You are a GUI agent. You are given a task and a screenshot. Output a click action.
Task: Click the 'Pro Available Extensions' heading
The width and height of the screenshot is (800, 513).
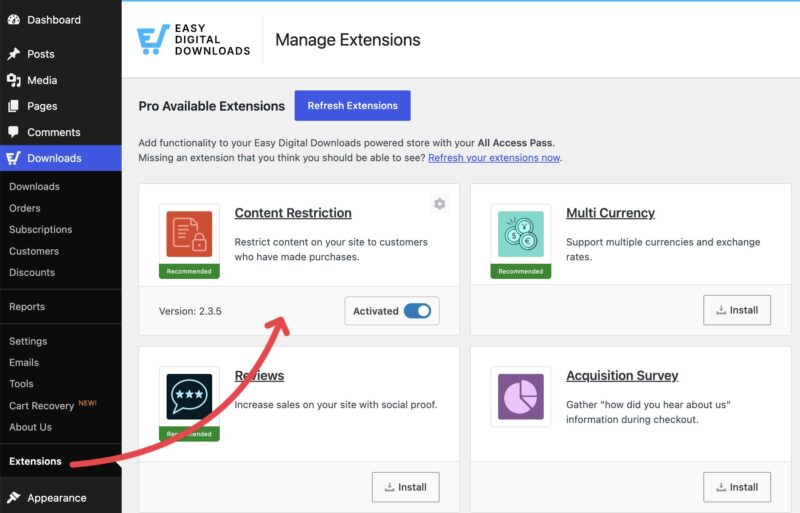(212, 106)
